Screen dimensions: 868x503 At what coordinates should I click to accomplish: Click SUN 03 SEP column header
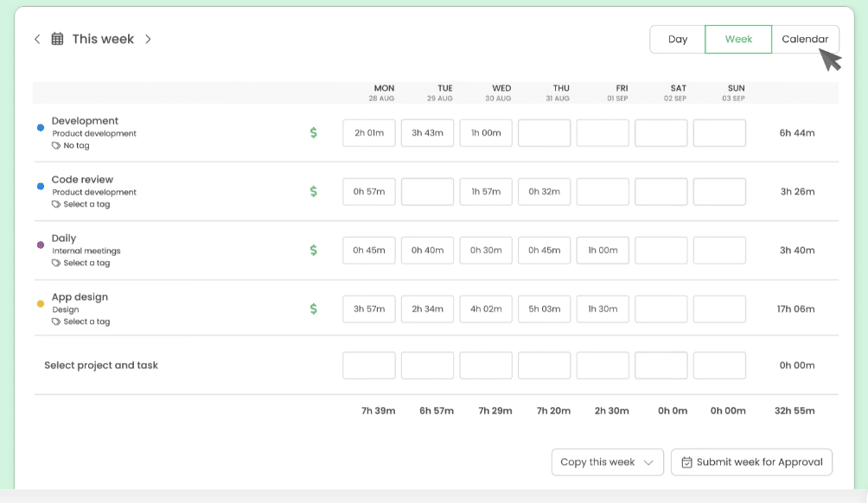tap(734, 92)
